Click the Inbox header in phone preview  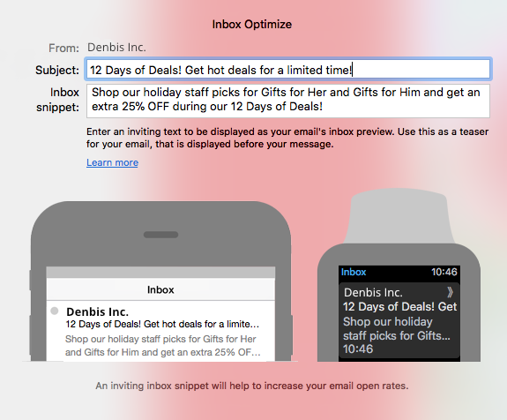pos(160,289)
